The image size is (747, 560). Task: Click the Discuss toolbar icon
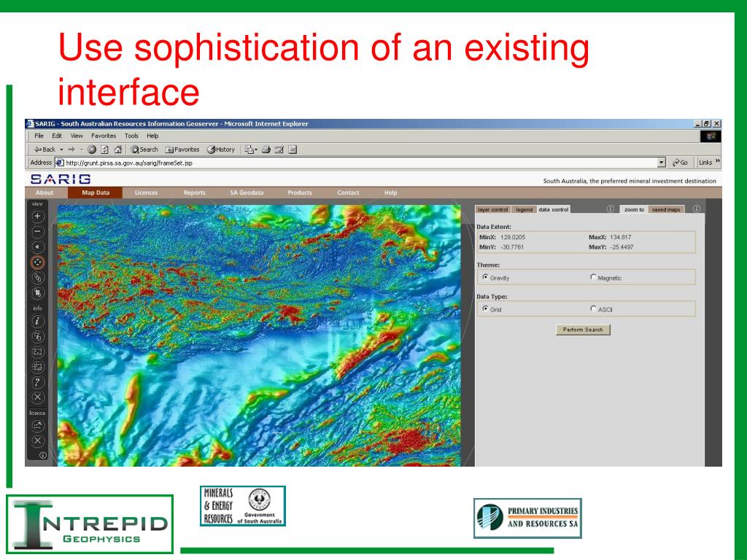pyautogui.click(x=293, y=149)
